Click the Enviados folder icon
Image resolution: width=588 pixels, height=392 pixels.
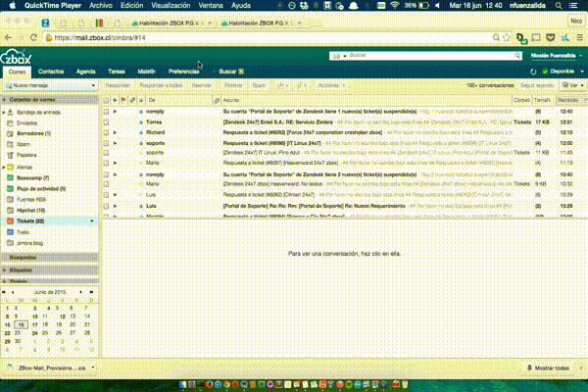(10, 123)
